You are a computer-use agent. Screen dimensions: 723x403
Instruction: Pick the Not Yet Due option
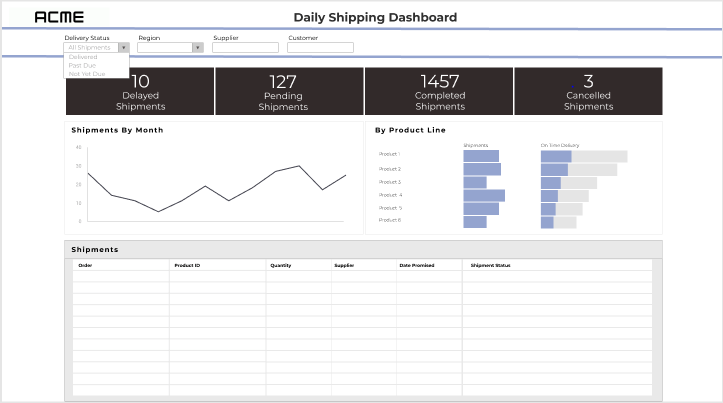click(87, 74)
